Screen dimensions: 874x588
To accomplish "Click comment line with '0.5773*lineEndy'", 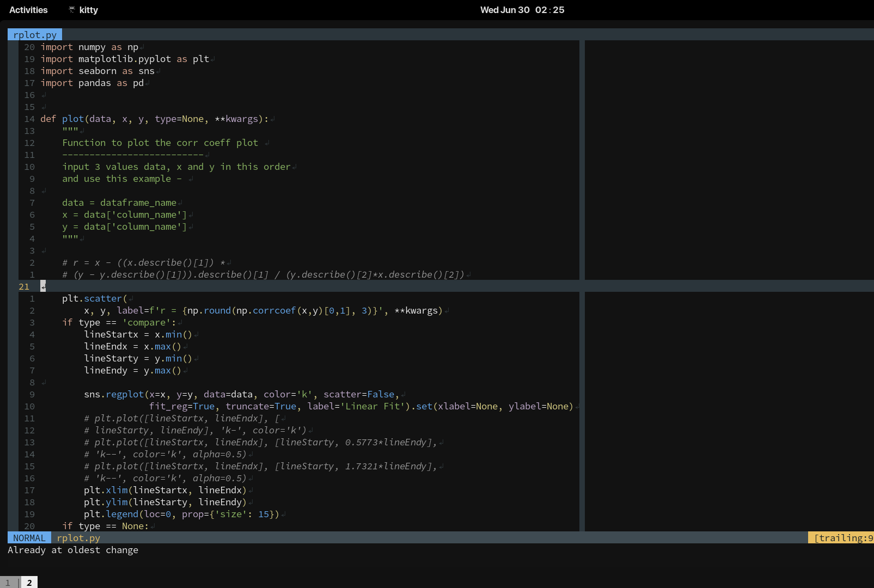I will tap(261, 442).
